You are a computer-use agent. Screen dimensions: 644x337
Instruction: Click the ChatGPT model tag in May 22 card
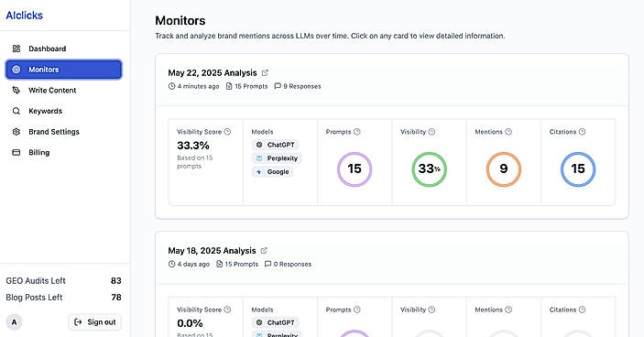[x=275, y=145]
